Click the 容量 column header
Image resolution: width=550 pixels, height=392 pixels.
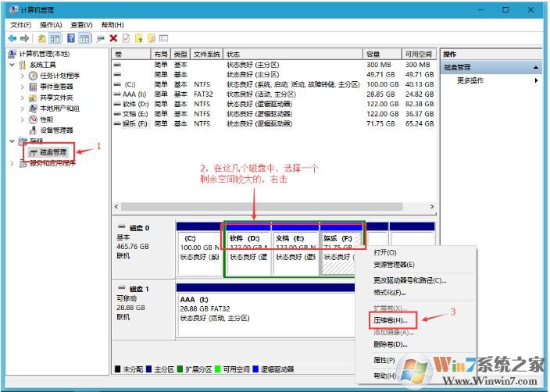coord(373,54)
